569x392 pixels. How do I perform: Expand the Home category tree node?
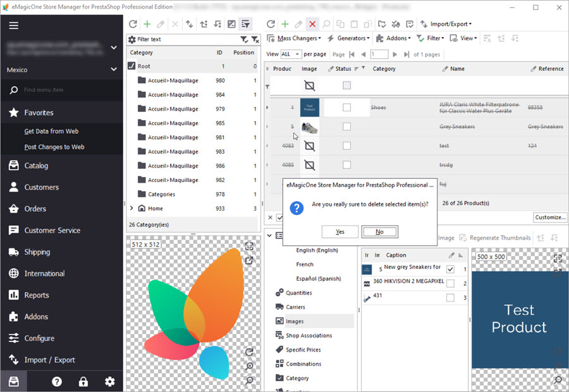[x=132, y=209]
